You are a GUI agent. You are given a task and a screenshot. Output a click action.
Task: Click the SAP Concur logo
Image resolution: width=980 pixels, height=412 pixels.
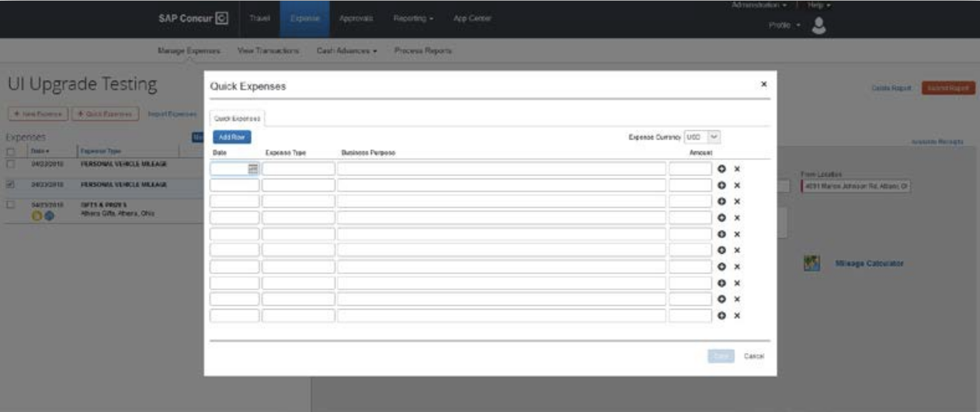[x=193, y=19]
